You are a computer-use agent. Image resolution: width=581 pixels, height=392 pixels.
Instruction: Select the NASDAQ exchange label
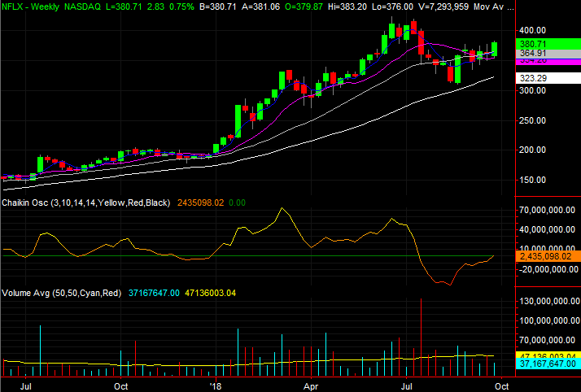click(82, 7)
